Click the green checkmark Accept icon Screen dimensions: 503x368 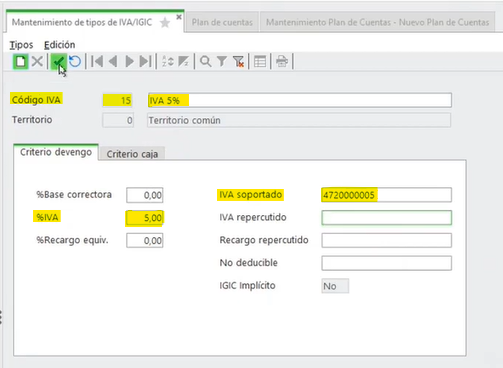pos(58,61)
